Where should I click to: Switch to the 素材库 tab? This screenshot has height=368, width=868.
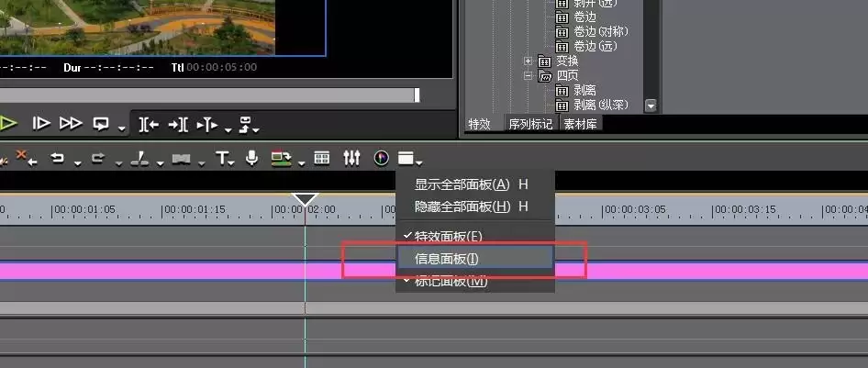click(x=580, y=124)
